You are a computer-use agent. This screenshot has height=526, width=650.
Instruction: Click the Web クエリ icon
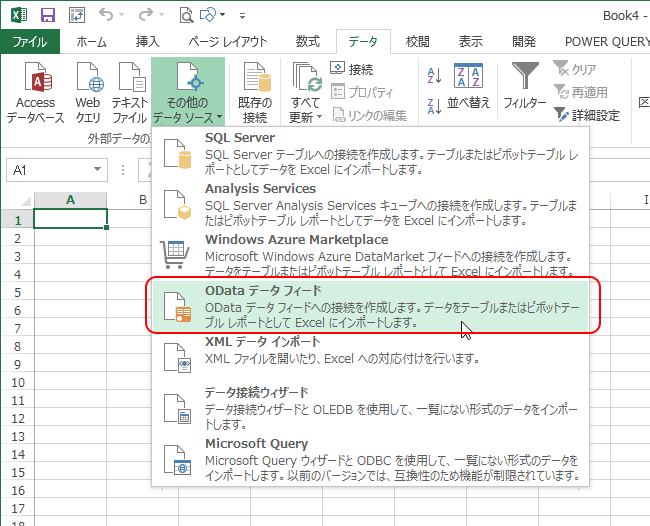click(x=88, y=92)
